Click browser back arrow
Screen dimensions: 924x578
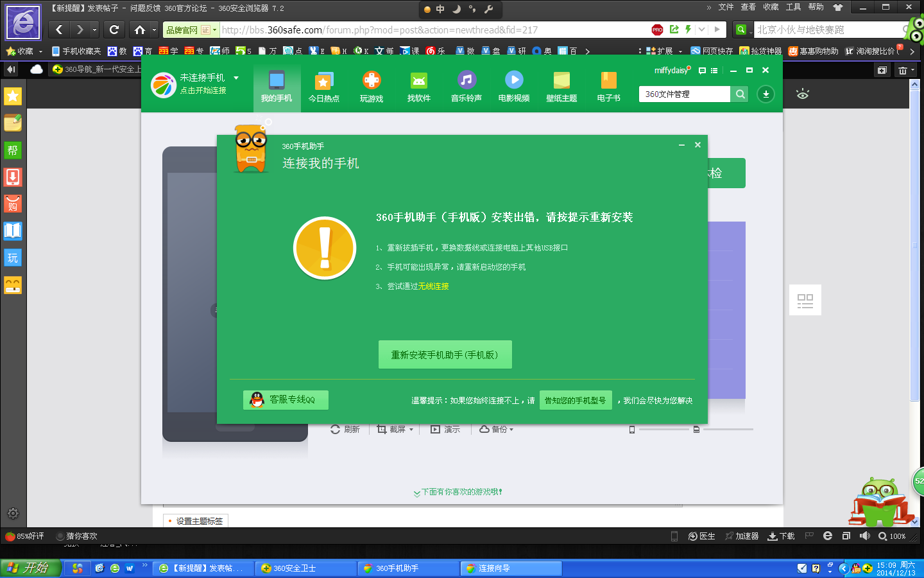(x=59, y=30)
